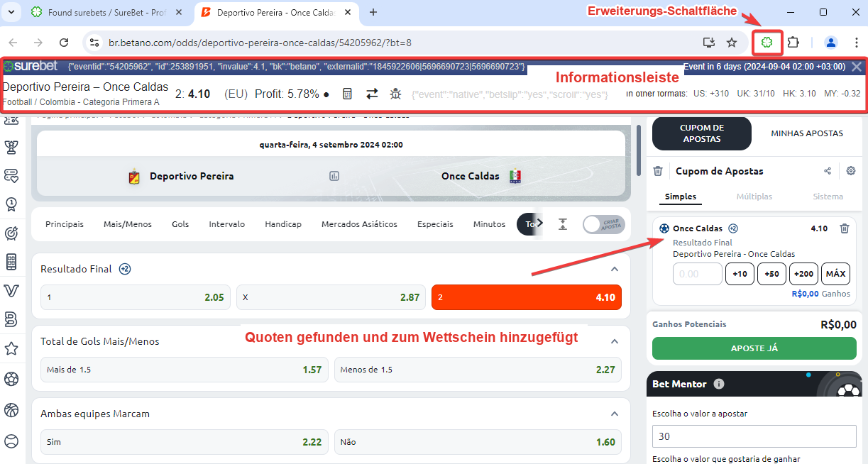Select Mais de 1.5 at 1.57
Screen dimensions: 868x464
point(185,370)
